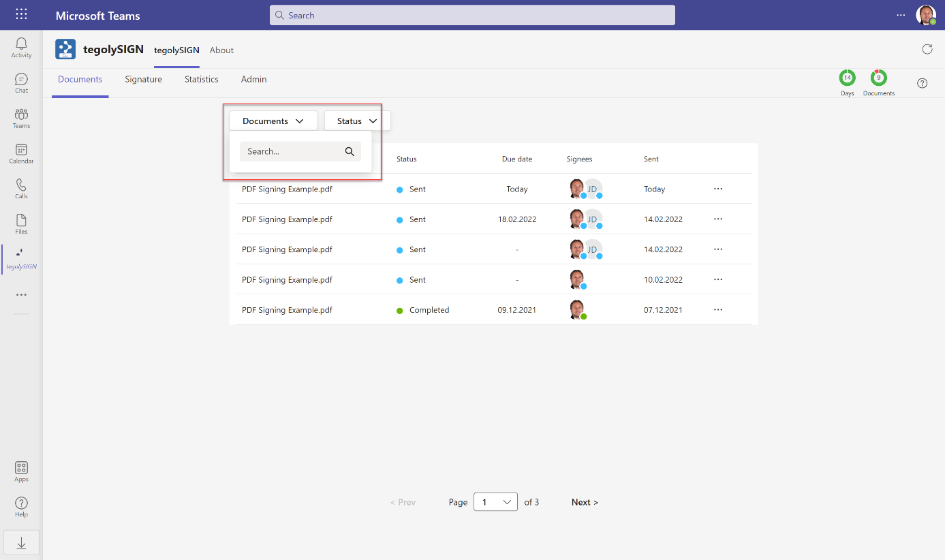This screenshot has width=945, height=560.
Task: Click the Due date column header
Action: click(517, 159)
